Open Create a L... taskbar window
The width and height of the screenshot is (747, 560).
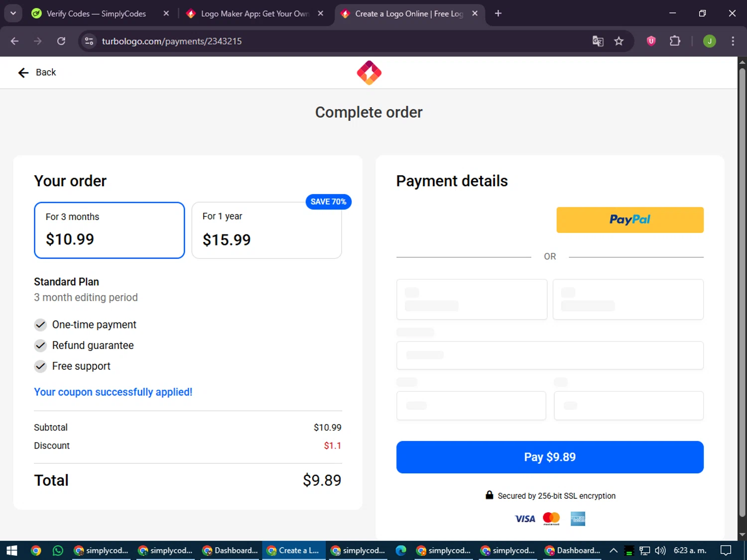294,551
